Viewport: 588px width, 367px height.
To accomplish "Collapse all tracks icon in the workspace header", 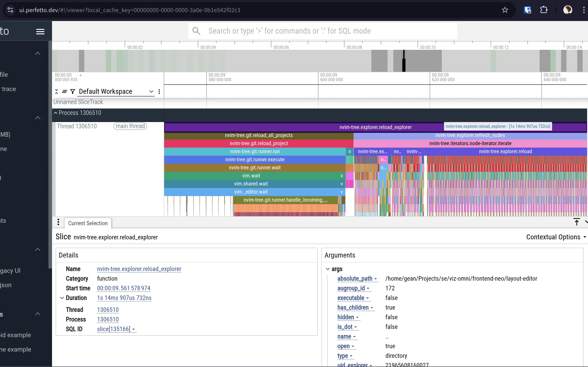I will pyautogui.click(x=57, y=92).
